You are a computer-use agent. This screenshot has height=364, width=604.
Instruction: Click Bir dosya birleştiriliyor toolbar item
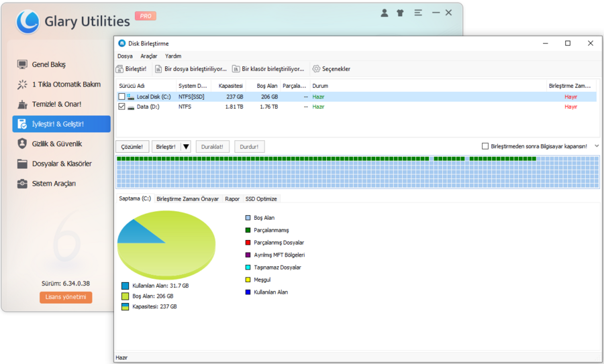point(191,69)
